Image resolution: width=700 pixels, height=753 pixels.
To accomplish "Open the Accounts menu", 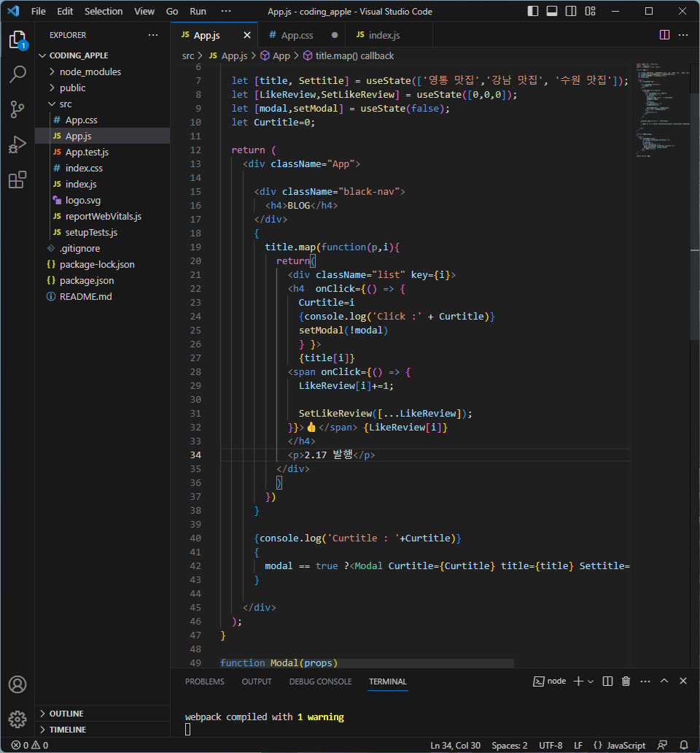I will [x=17, y=684].
